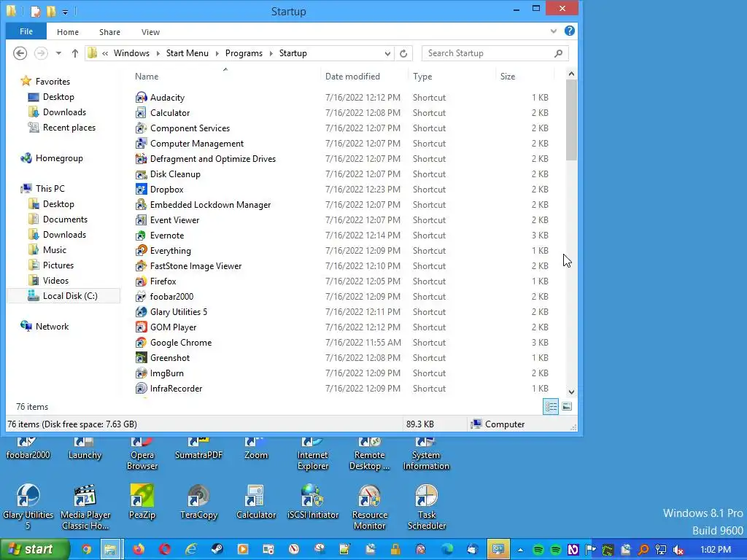Screen dimensions: 747x560
Task: Go up one folder level
Action: 75,53
